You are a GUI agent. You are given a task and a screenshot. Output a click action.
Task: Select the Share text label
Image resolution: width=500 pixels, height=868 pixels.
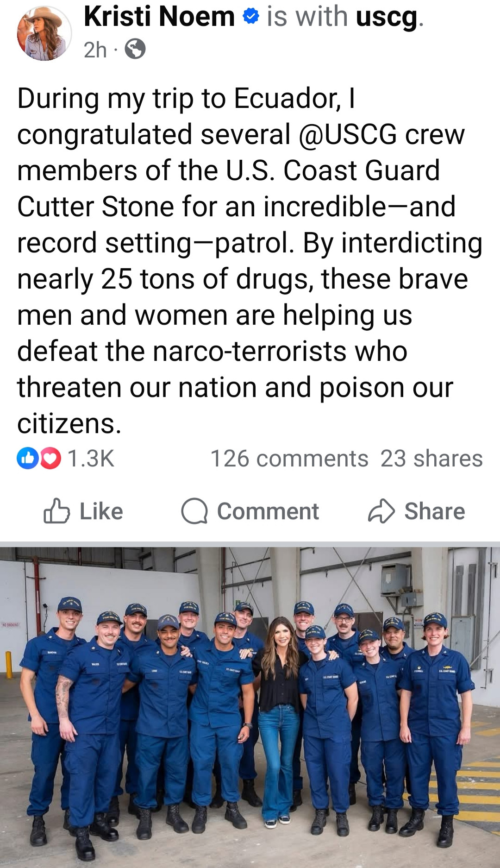coord(435,511)
